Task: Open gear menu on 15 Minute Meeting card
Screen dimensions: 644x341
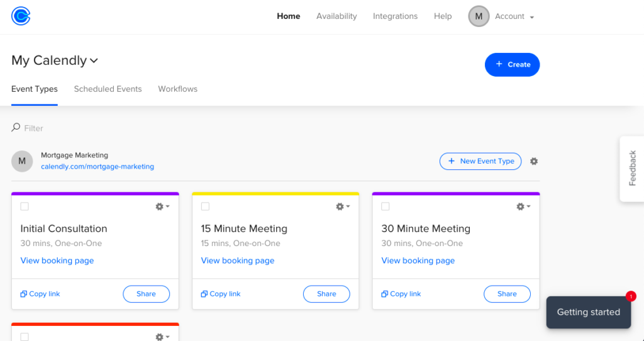Action: click(x=343, y=206)
